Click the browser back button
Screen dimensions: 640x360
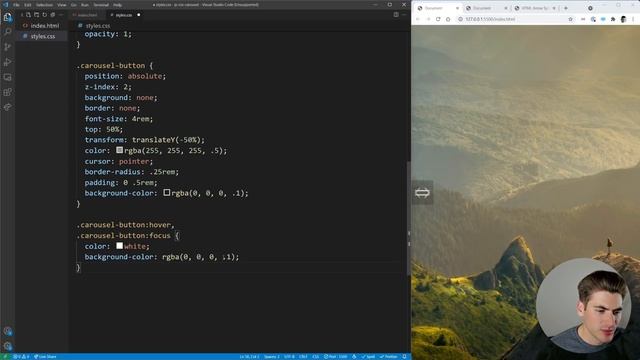coord(418,19)
